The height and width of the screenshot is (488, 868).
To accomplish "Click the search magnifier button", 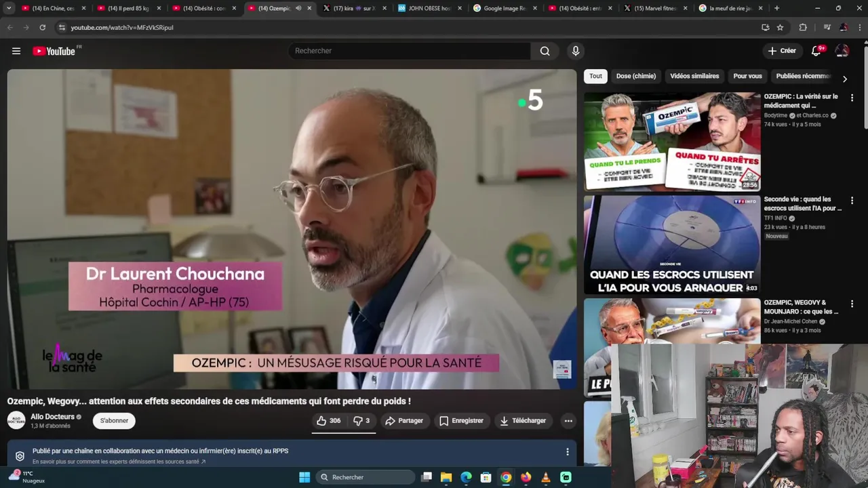I will [545, 51].
